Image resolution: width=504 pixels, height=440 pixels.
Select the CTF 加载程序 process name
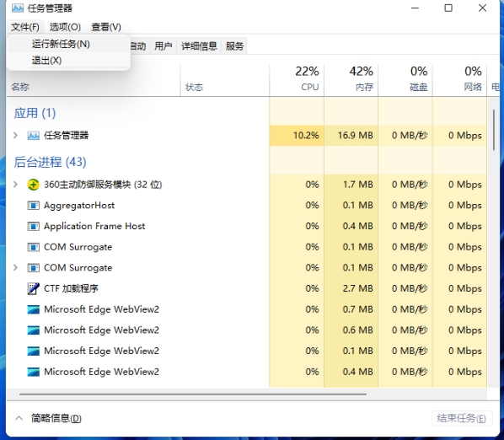[x=71, y=288]
